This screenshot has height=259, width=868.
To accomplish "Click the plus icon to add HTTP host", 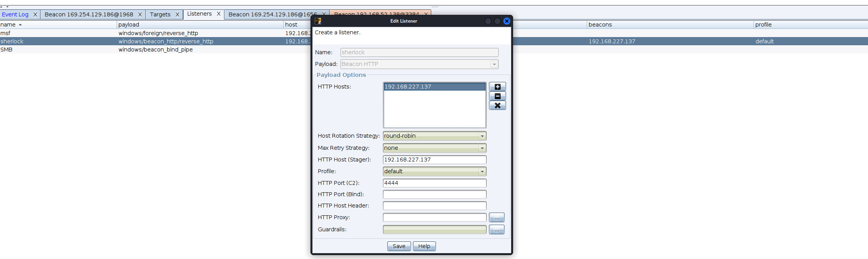I will tap(497, 87).
